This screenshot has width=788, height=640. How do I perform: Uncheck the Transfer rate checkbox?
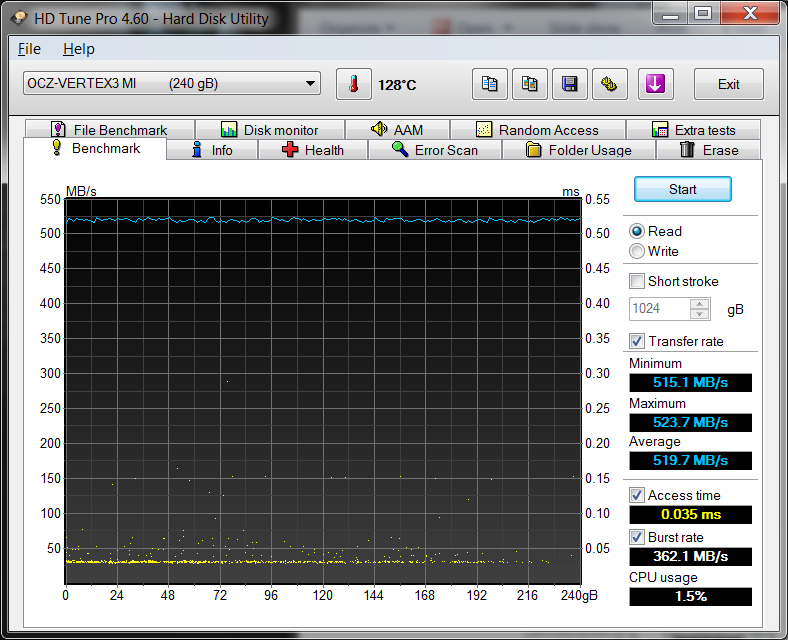click(637, 341)
